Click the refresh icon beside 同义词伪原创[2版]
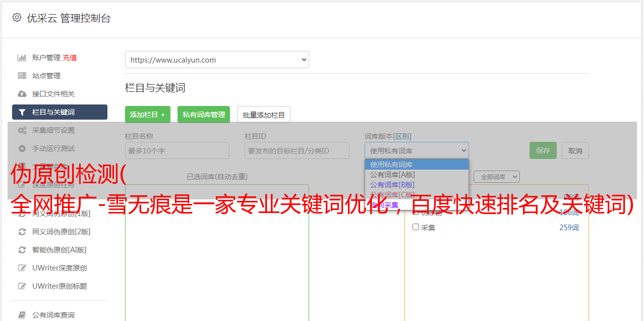The width and height of the screenshot is (644, 321). [x=22, y=232]
